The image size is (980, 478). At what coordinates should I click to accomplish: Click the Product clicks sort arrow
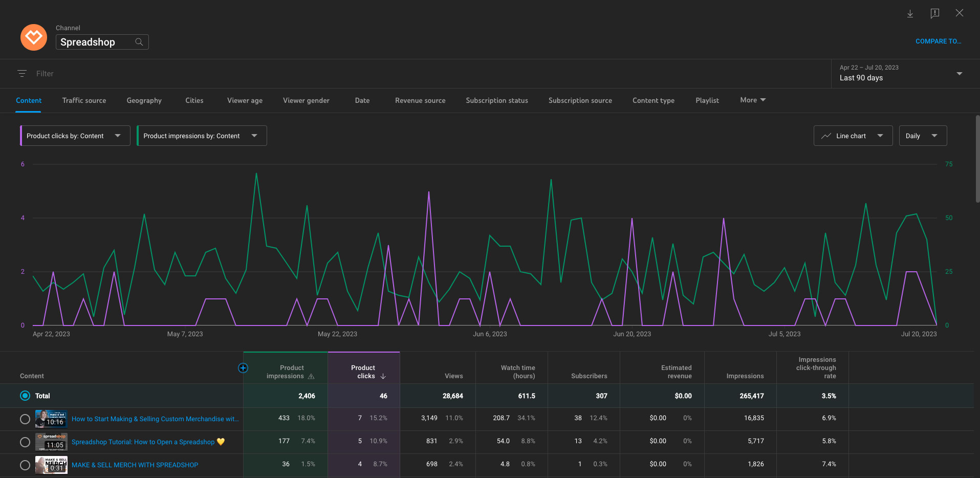click(x=383, y=376)
